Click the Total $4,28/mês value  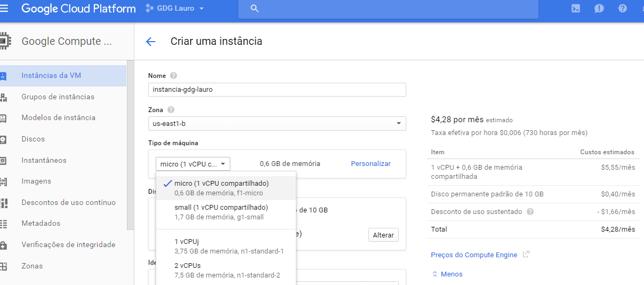(x=618, y=229)
